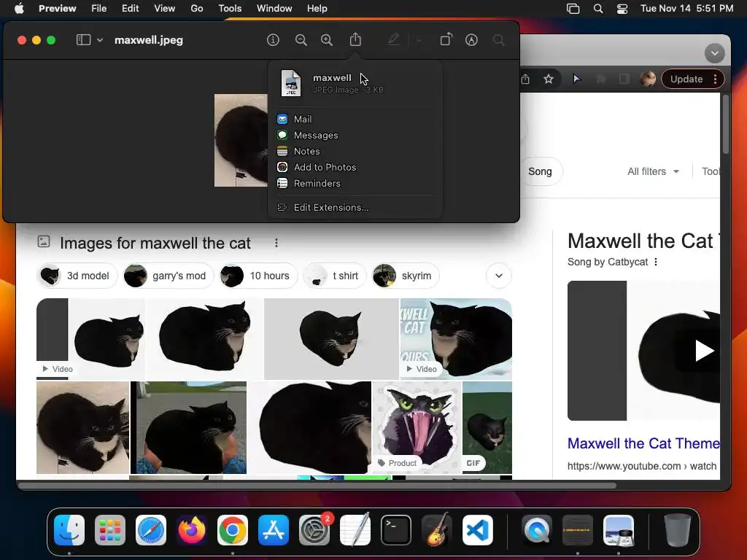Screen dimensions: 747x560
Task: Send the image to Notes
Action: point(355,152)
